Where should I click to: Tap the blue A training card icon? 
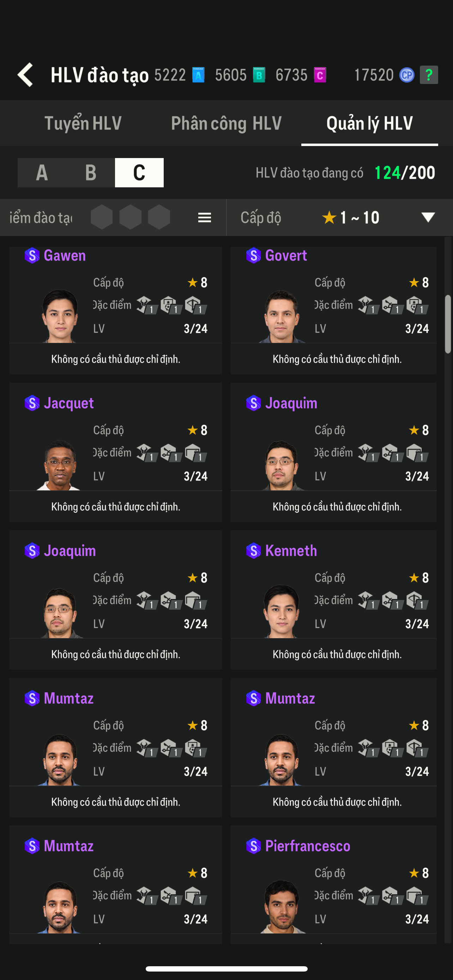[198, 75]
